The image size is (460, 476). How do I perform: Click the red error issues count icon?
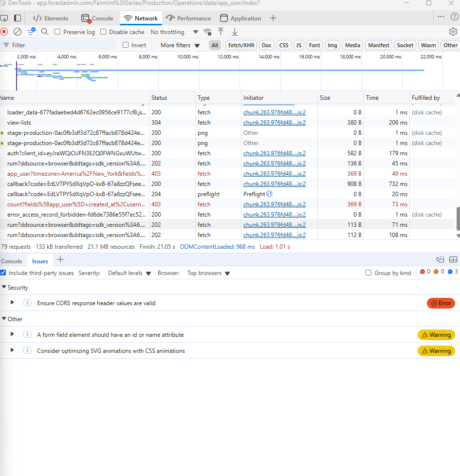423,272
